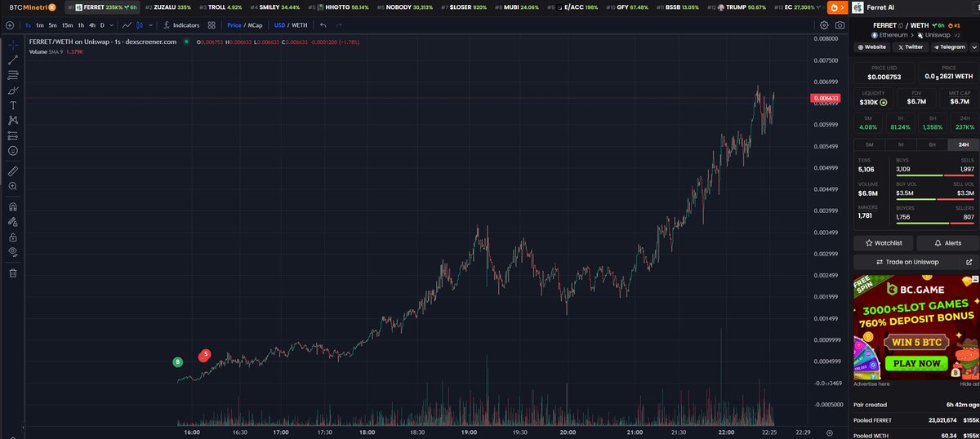Select the 1H stats tab
The width and height of the screenshot is (980, 439).
click(900, 144)
